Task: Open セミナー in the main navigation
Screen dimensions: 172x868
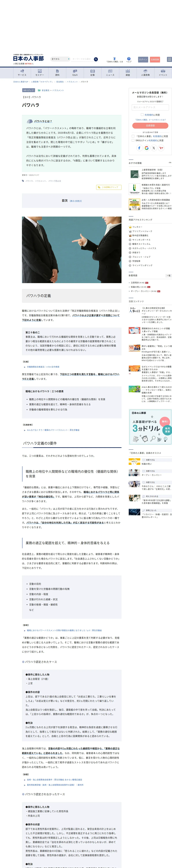Action: point(40,73)
